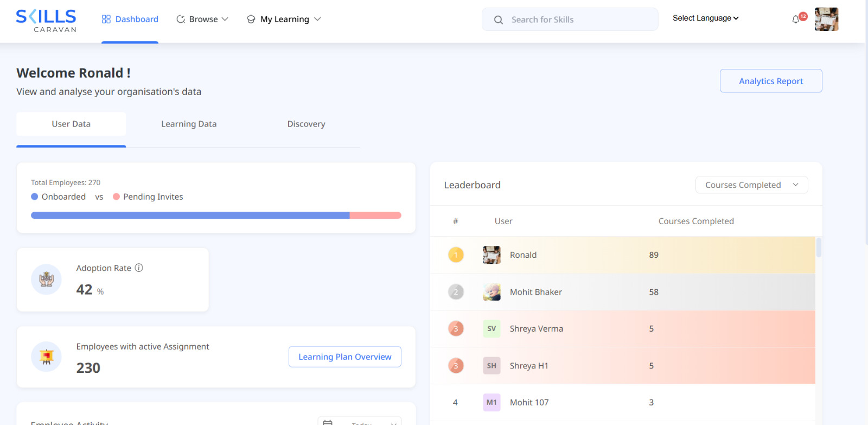
Task: Expand the Browse menu
Action: (x=202, y=19)
